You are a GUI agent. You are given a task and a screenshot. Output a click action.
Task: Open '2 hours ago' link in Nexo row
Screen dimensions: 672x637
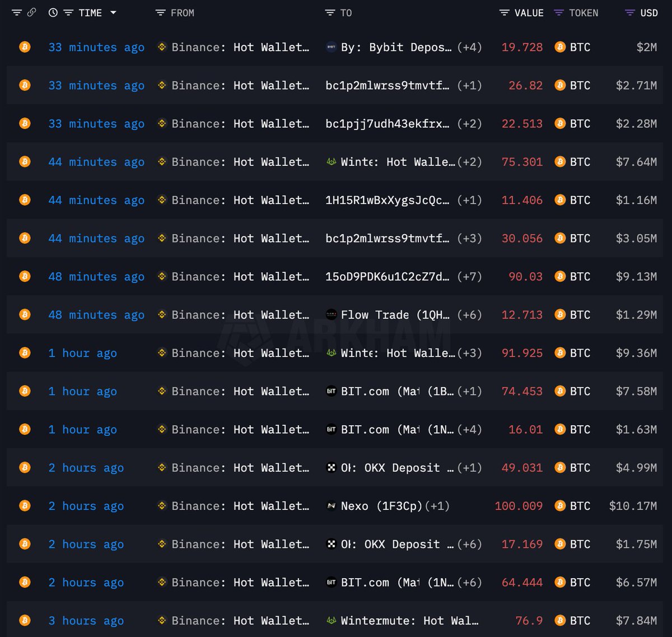86,506
